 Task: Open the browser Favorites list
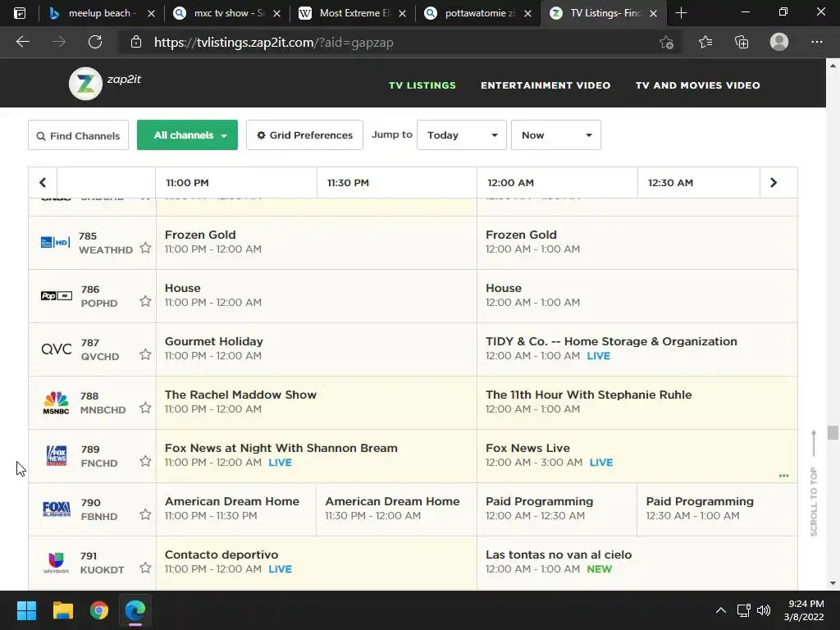705,42
